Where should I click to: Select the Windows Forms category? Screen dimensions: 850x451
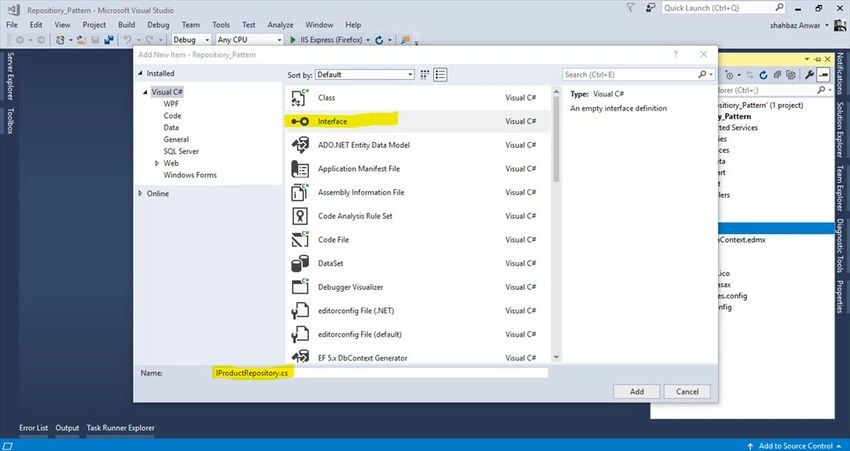pyautogui.click(x=190, y=175)
